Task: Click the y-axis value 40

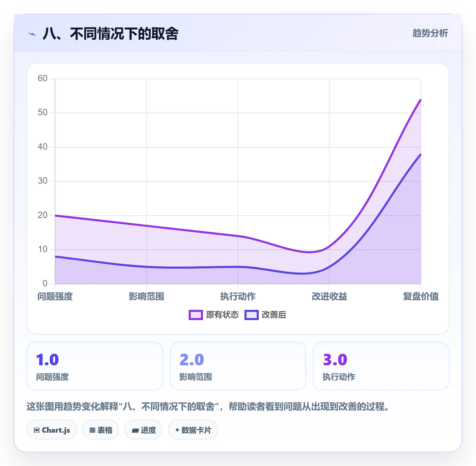Action: click(42, 147)
